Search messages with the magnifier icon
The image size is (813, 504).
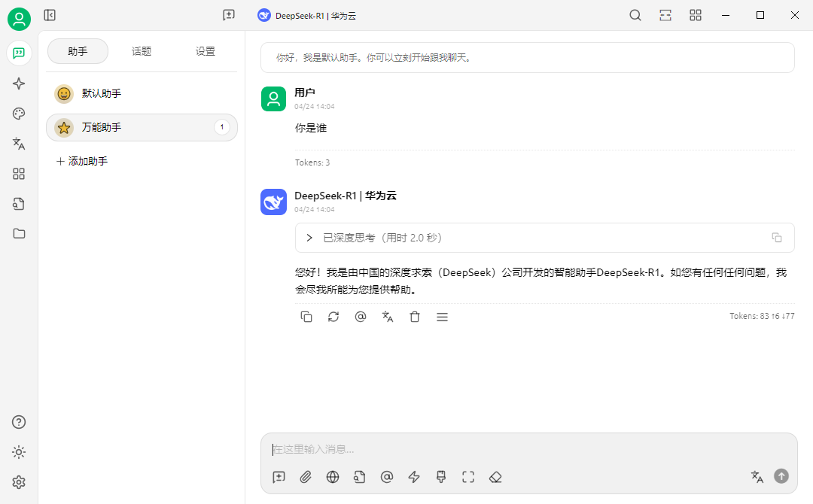pyautogui.click(x=635, y=15)
